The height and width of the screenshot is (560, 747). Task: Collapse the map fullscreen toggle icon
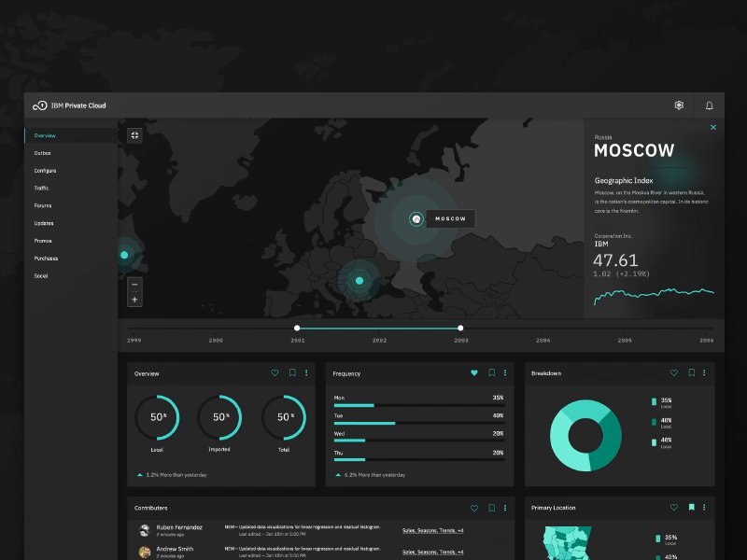click(x=134, y=135)
